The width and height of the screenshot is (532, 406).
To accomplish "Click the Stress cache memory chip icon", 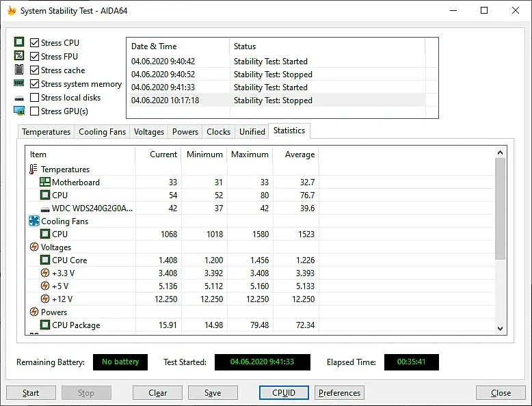I will coord(19,70).
